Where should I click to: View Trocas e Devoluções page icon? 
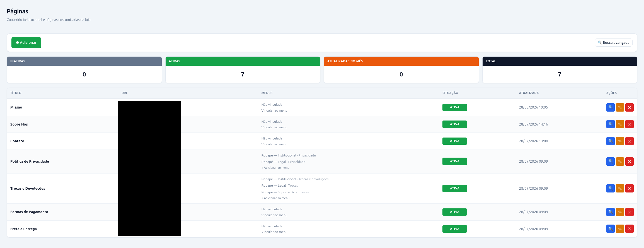tap(610, 188)
